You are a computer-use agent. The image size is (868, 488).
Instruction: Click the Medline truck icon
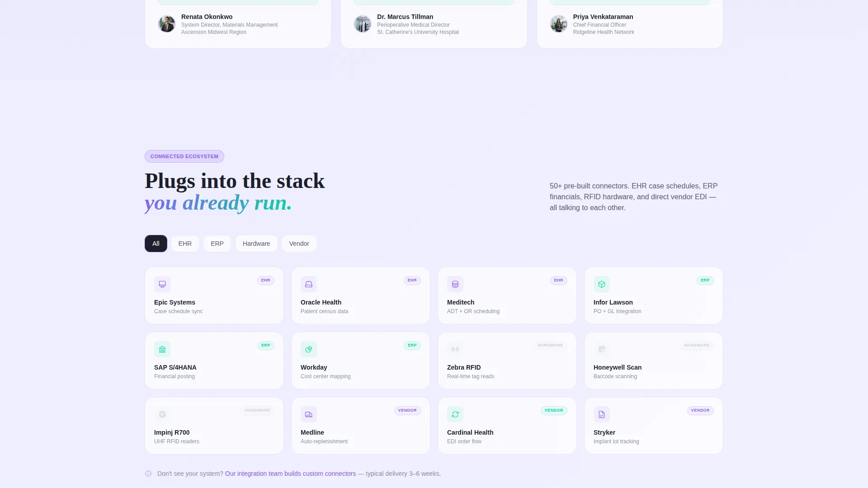pos(309,414)
